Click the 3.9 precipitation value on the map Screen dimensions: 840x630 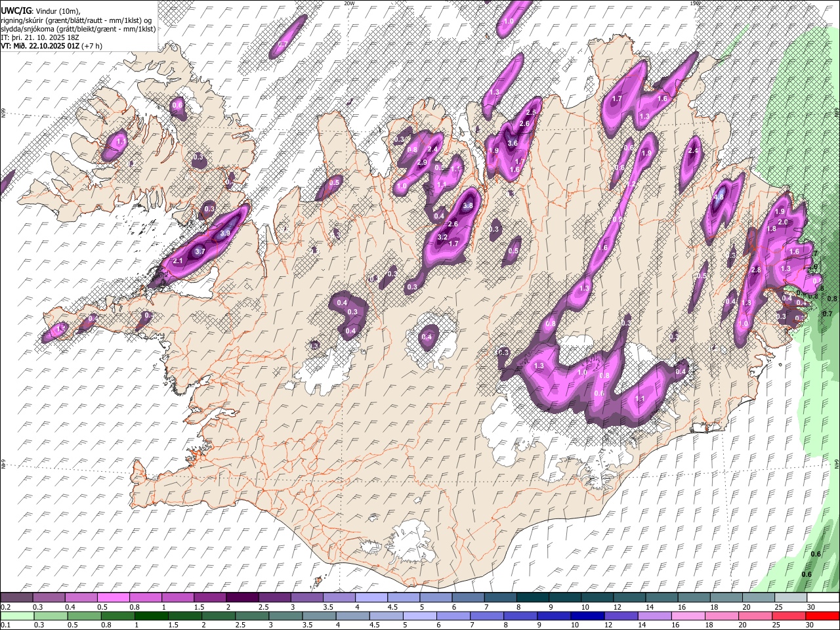click(225, 233)
